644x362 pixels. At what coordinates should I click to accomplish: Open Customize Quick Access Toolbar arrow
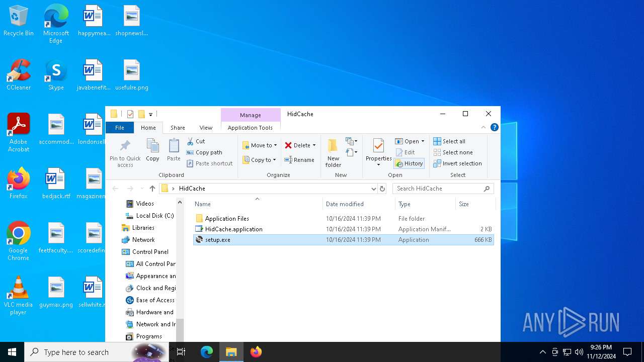coord(150,114)
